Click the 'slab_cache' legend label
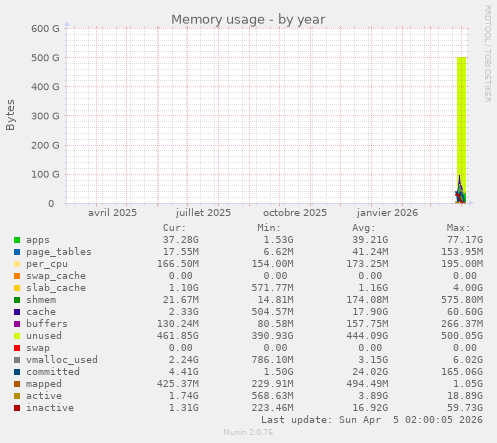 pos(56,288)
